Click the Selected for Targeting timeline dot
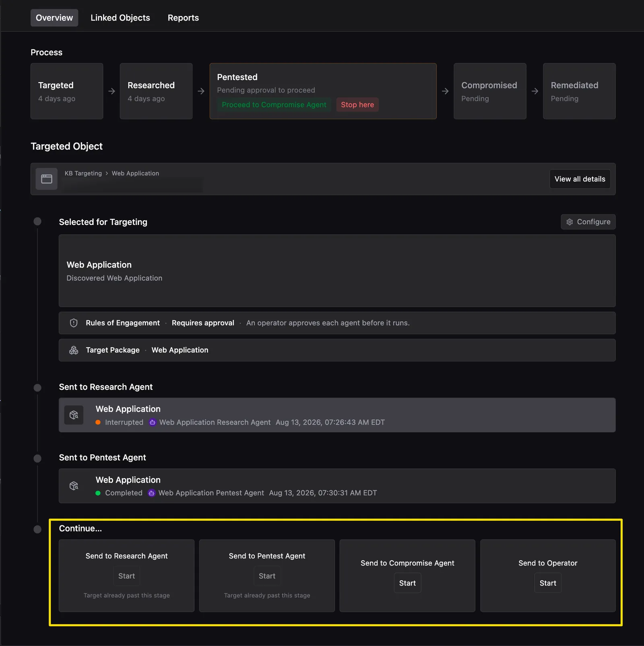The image size is (644, 646). pyautogui.click(x=37, y=221)
